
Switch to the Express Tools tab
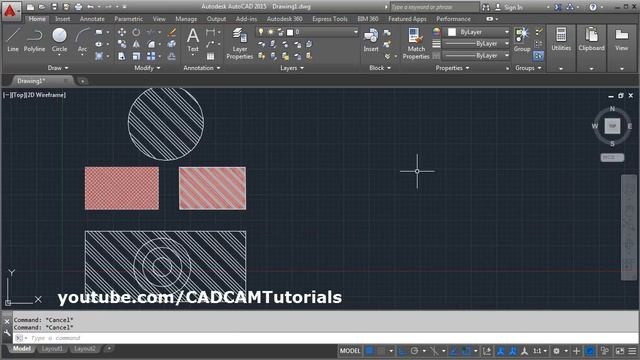tap(329, 19)
